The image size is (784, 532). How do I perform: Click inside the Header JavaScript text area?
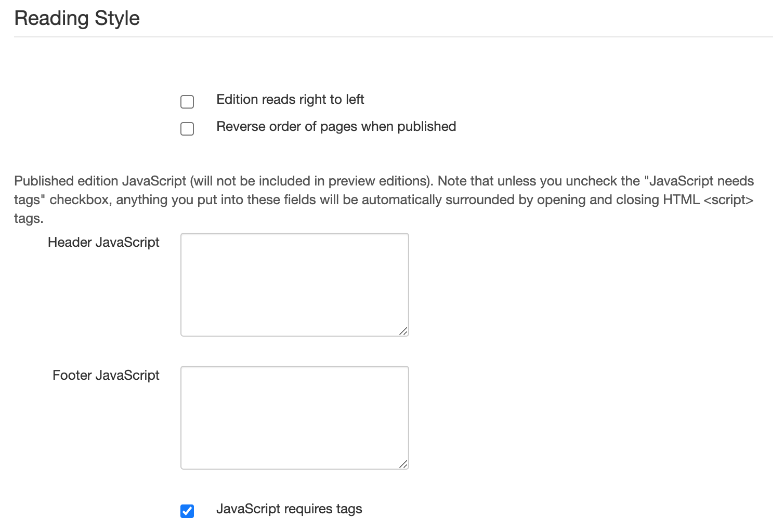[x=294, y=283]
